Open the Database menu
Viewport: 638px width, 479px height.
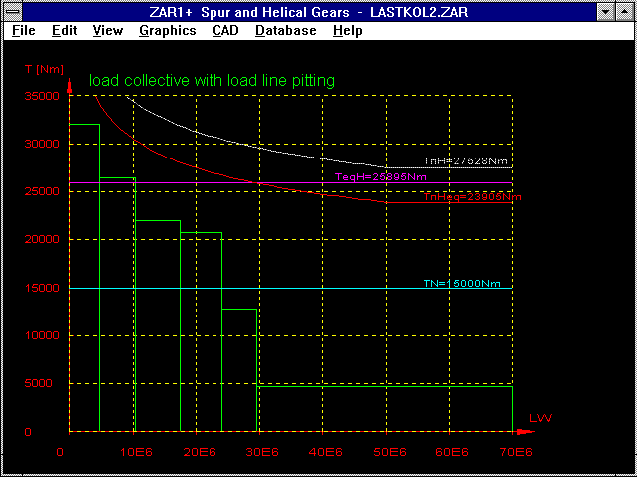tap(285, 31)
